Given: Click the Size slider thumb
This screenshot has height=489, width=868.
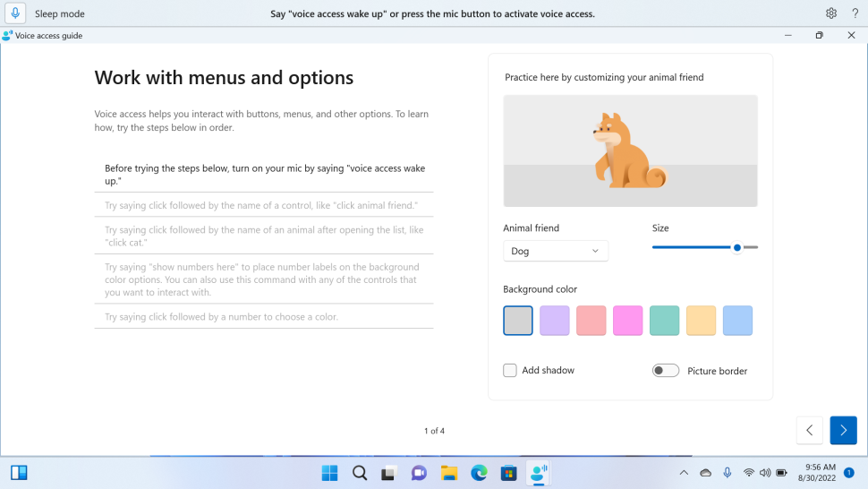Looking at the screenshot, I should click(x=736, y=247).
